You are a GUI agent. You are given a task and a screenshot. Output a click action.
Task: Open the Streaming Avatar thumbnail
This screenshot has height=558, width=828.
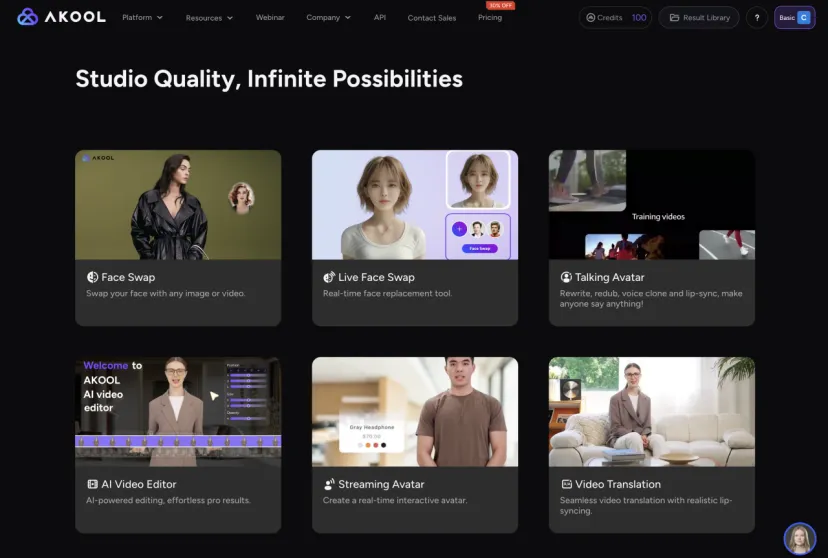pyautogui.click(x=415, y=412)
